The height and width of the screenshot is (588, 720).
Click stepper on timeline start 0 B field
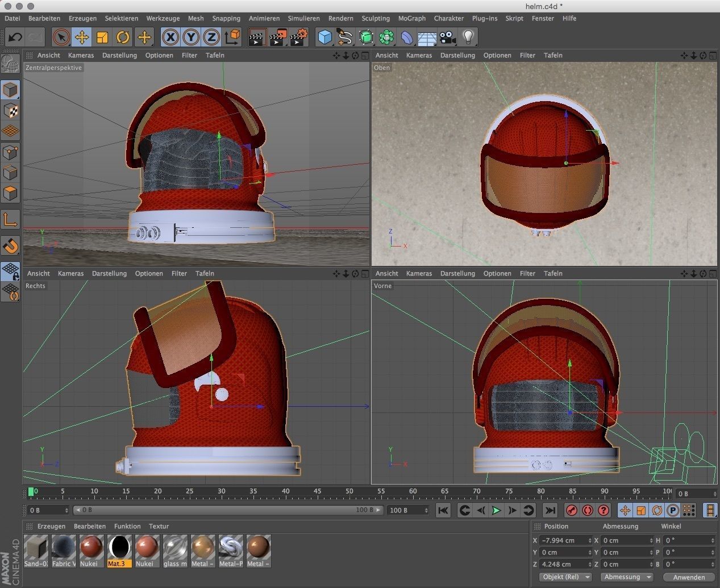click(66, 510)
